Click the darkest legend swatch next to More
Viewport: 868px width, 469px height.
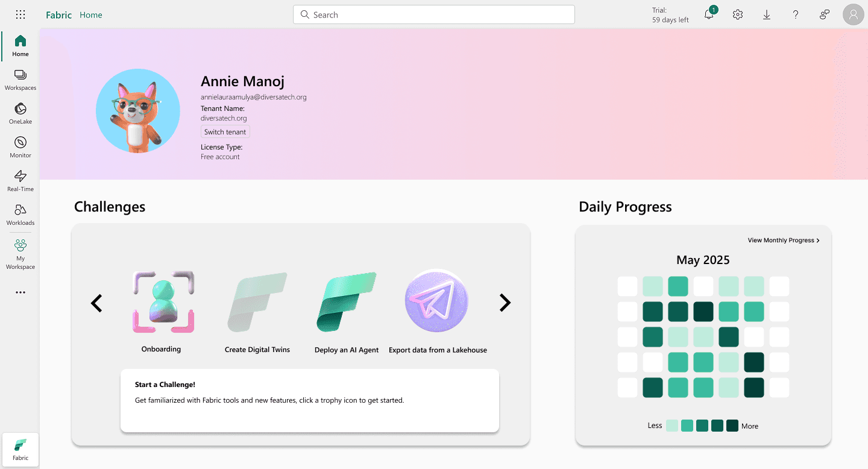[x=732, y=426]
